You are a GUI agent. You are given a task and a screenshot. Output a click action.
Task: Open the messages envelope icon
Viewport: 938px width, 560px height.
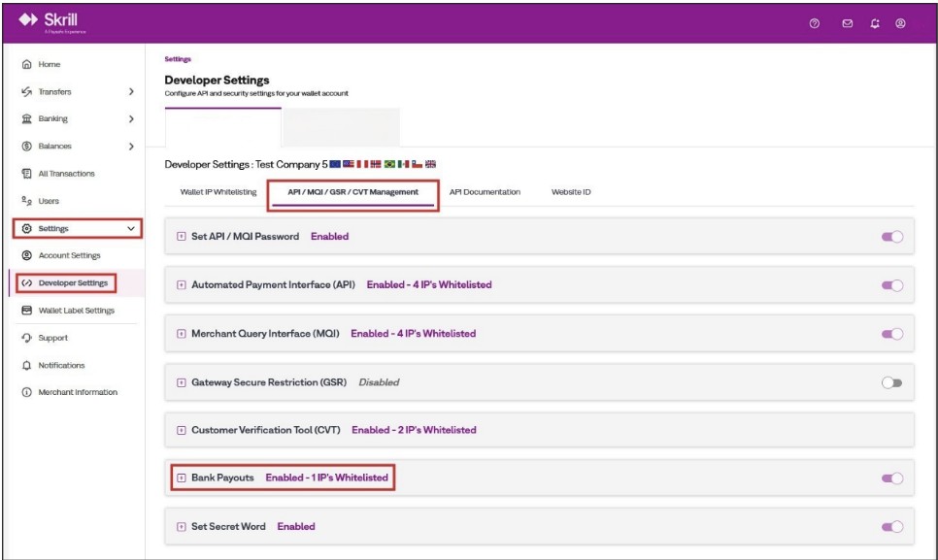click(x=847, y=23)
